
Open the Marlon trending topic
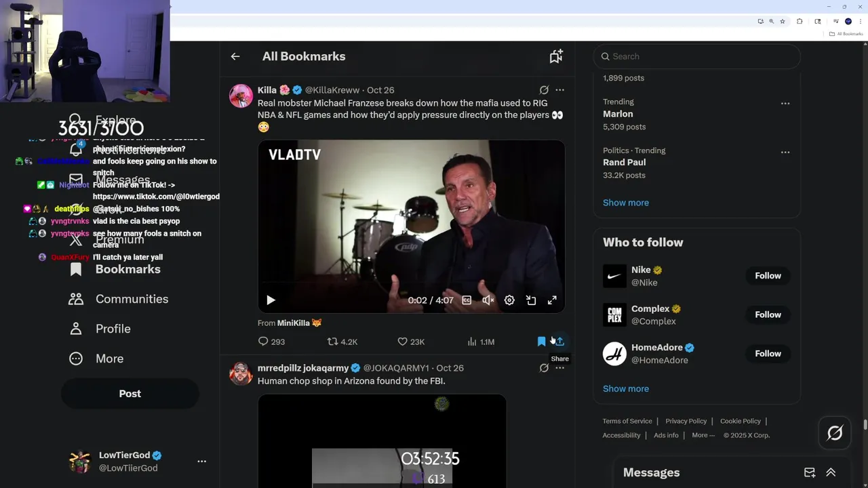pyautogui.click(x=618, y=114)
